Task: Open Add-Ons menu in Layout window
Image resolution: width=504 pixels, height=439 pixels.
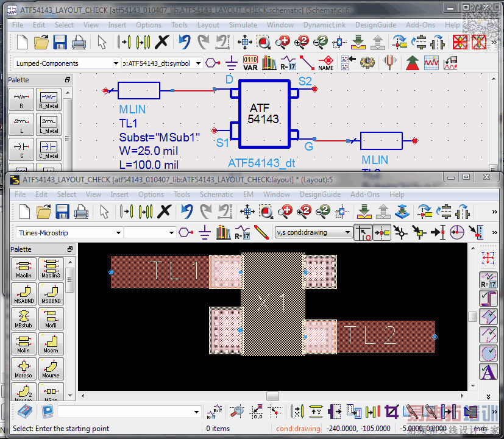Action: tap(365, 195)
